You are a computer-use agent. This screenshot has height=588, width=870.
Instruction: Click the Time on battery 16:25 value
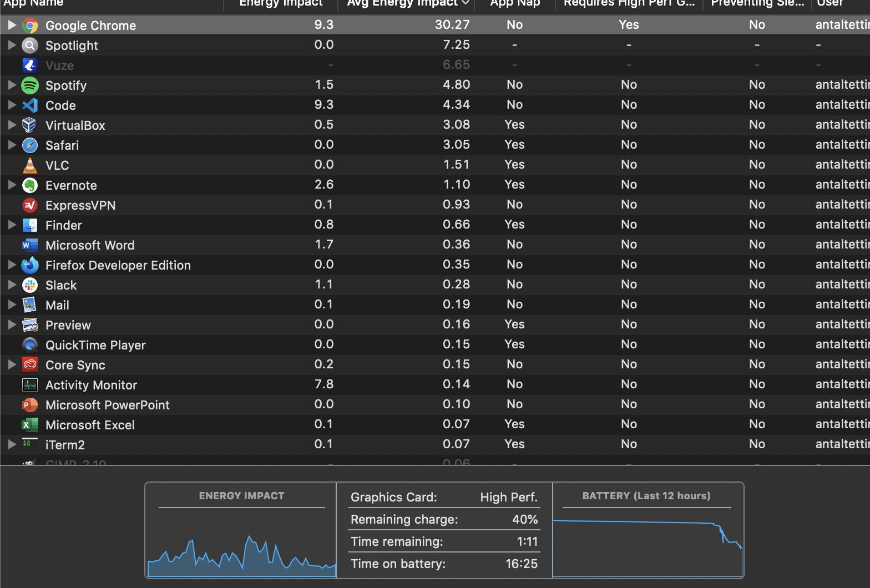pos(522,564)
